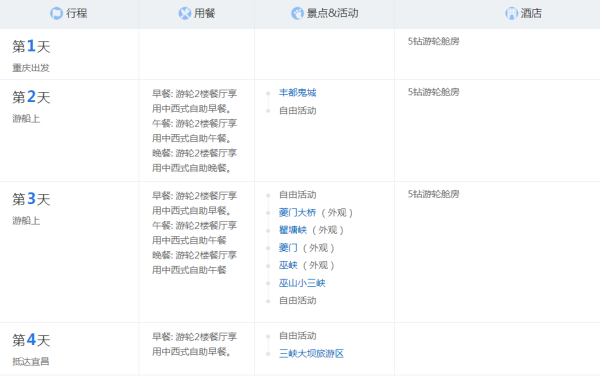Open the 巫峡 attraction link
This screenshot has width=600, height=376.
point(288,265)
